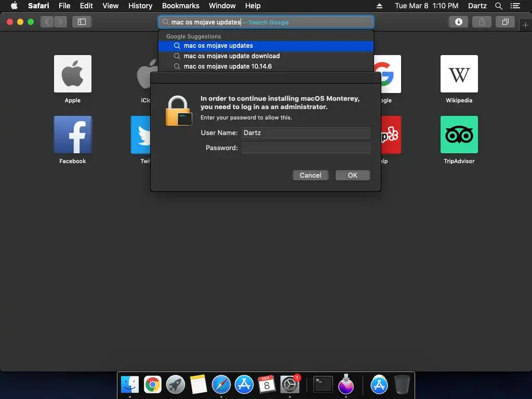
Task: Open the Trash in the Dock
Action: click(402, 385)
